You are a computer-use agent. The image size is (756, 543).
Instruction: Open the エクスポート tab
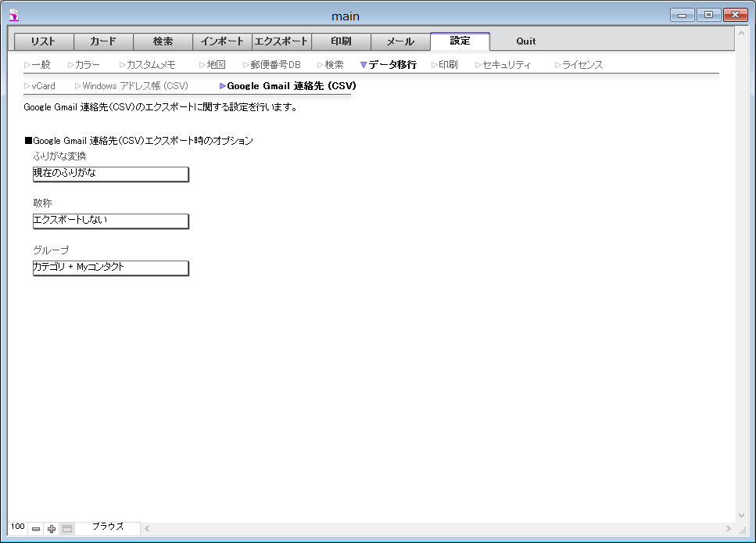[281, 41]
